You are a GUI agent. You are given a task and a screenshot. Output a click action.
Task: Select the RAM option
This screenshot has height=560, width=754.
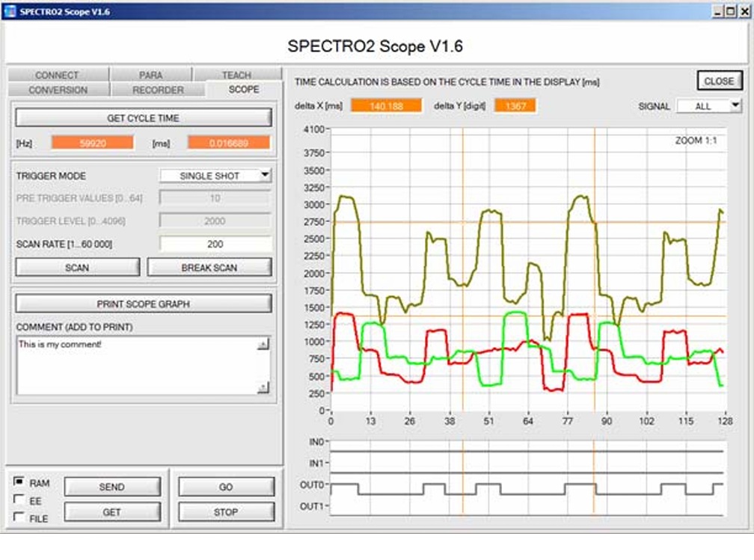(19, 481)
